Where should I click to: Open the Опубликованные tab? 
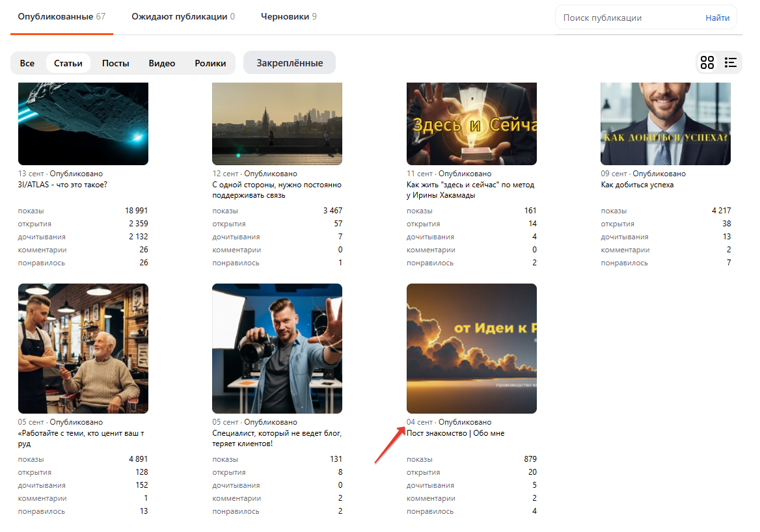pyautogui.click(x=62, y=16)
